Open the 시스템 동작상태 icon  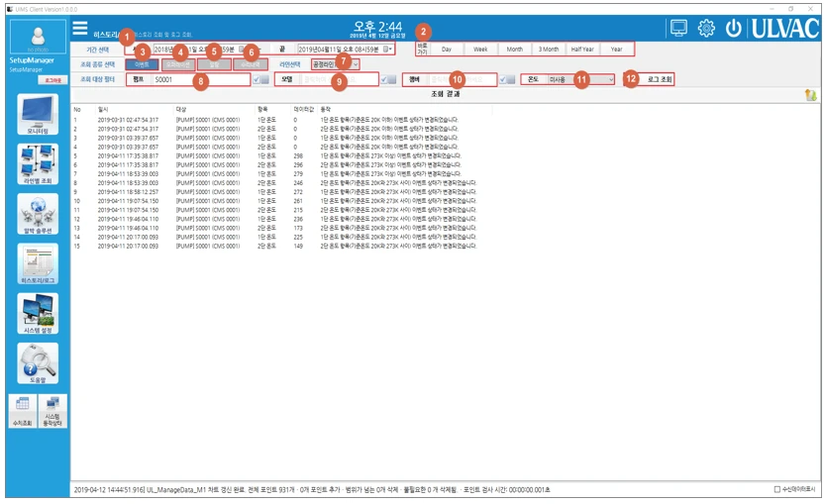[x=52, y=411]
